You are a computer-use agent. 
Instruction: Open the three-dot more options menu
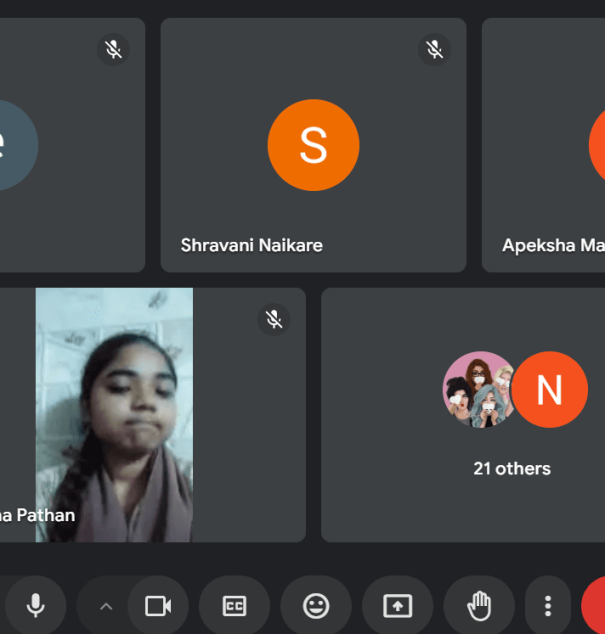point(548,606)
